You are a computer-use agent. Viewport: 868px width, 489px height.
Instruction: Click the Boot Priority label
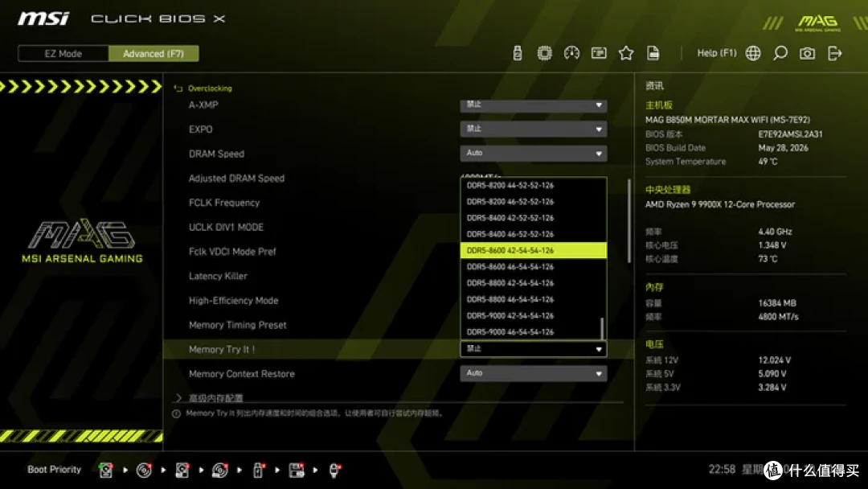pyautogui.click(x=55, y=470)
